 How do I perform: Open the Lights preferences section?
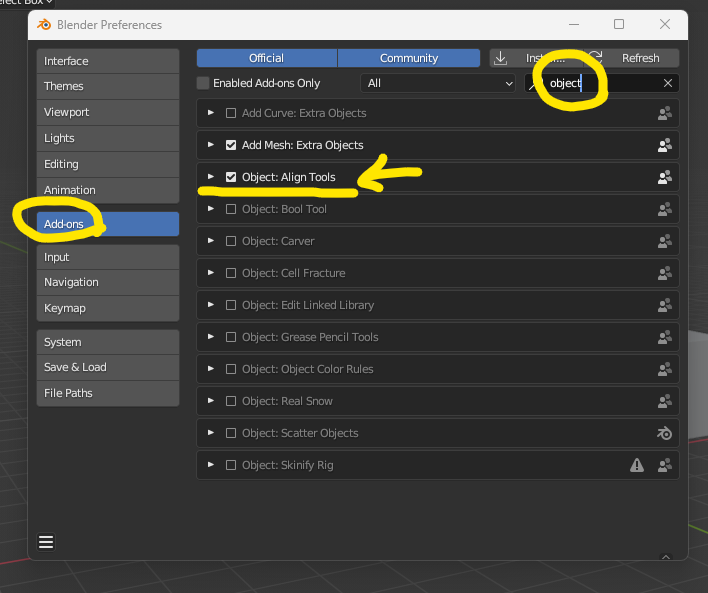pyautogui.click(x=108, y=138)
